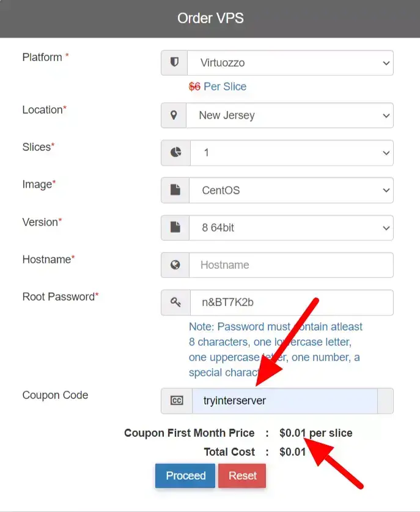Select the pie chart icon next to Slices

tap(175, 152)
